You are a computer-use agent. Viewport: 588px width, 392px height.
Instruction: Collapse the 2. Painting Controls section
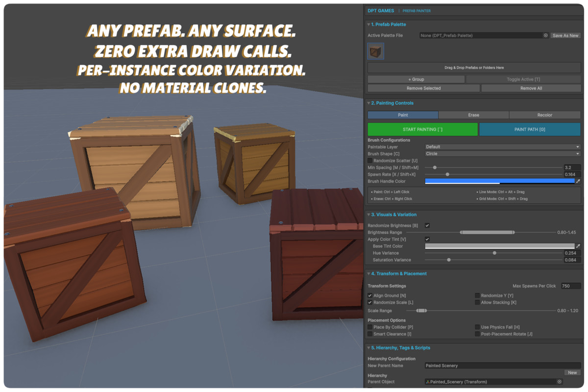[368, 103]
